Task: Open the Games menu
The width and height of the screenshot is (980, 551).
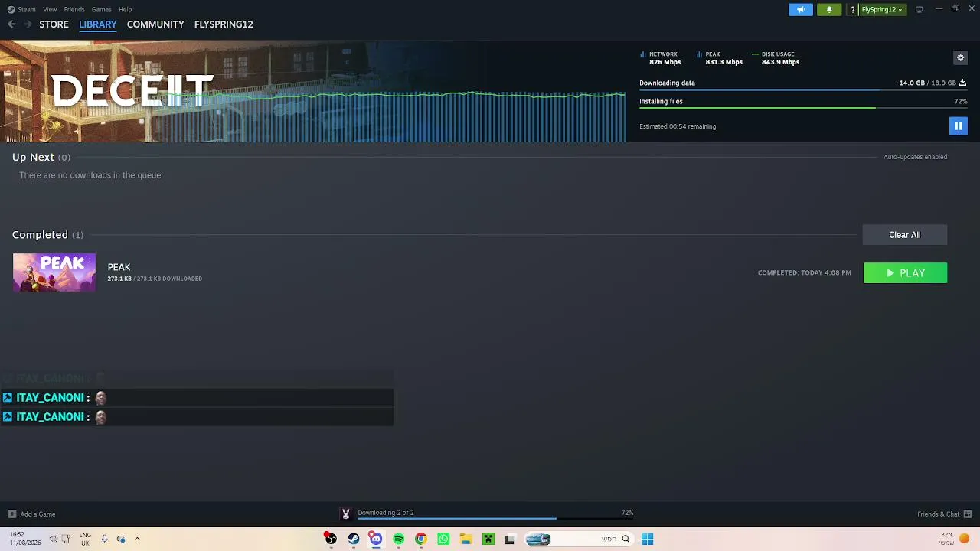Action: [101, 9]
